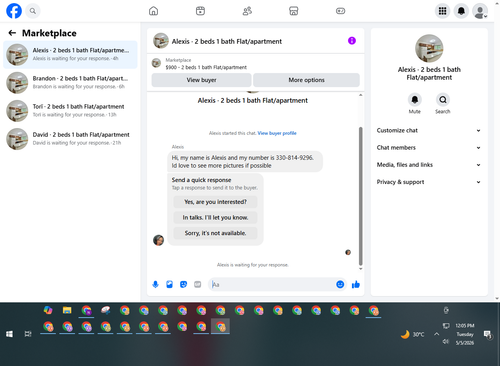Open the Facebook search icon
The width and height of the screenshot is (500, 366).
point(33,11)
